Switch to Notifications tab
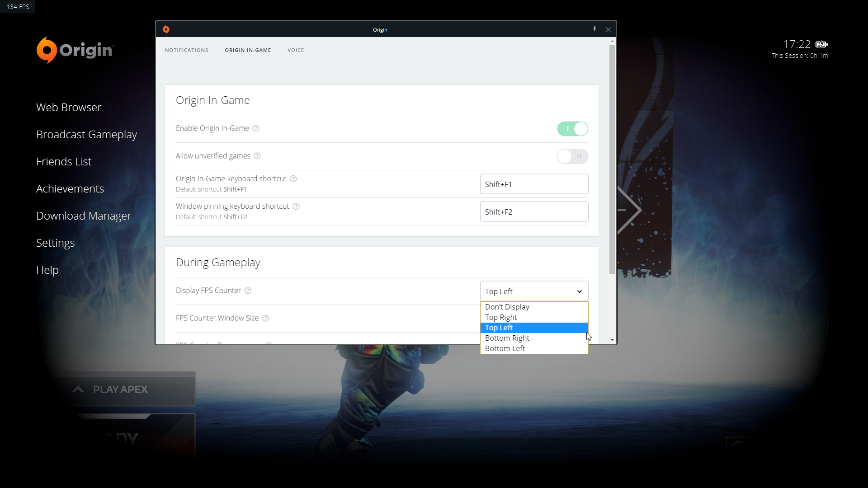 pos(187,50)
